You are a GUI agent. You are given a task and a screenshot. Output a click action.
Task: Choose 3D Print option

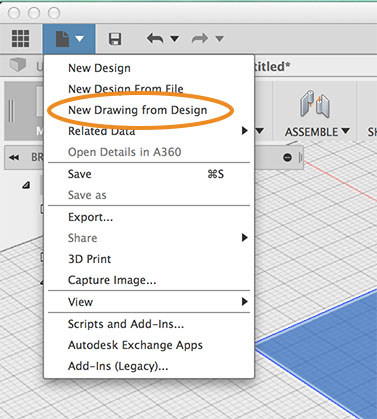149,259
